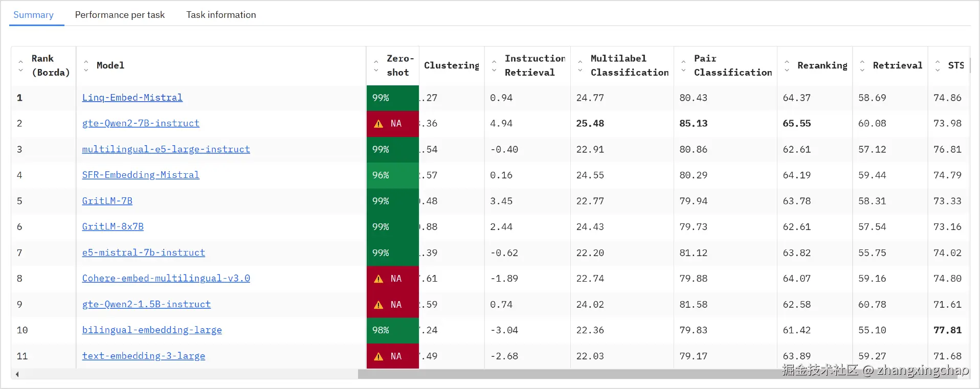Screen dimensions: 980x389
Task: Sort by Instruction Retrieval score
Action: 494,65
